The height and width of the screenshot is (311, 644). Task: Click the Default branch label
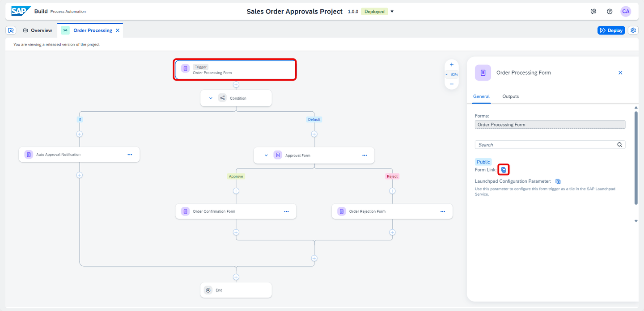tap(314, 119)
